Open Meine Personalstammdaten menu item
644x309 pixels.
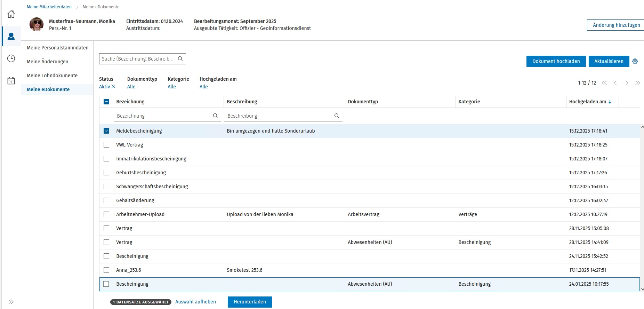57,48
